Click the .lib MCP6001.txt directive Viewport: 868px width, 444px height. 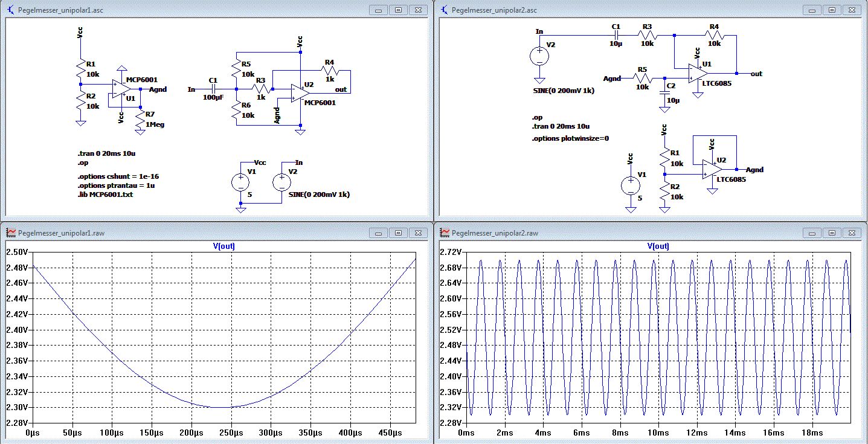(x=104, y=195)
